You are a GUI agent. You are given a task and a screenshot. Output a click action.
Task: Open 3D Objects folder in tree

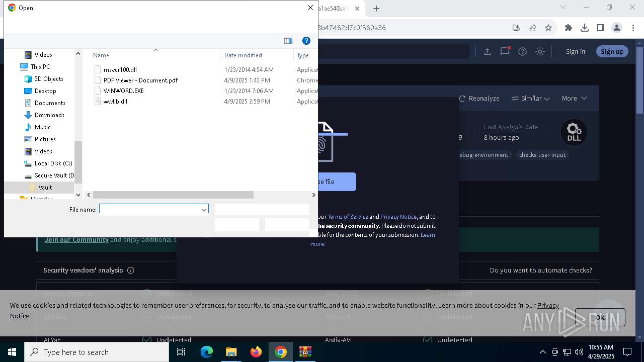pos(49,79)
